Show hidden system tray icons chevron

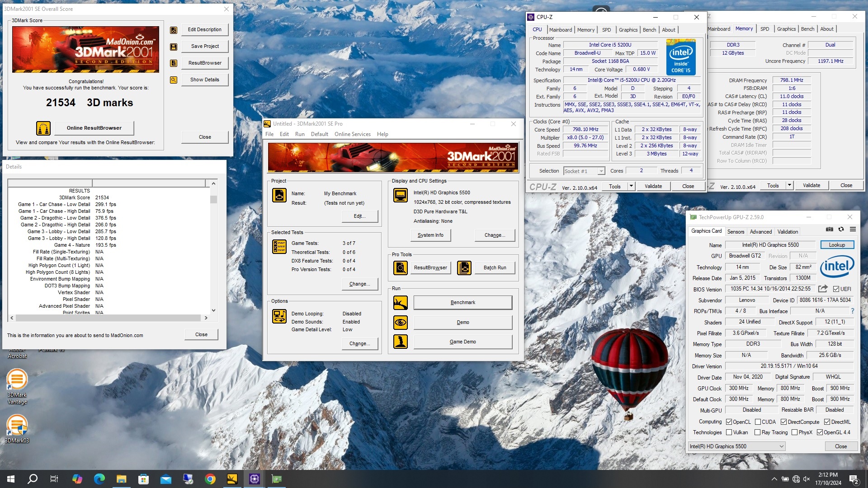click(x=774, y=479)
